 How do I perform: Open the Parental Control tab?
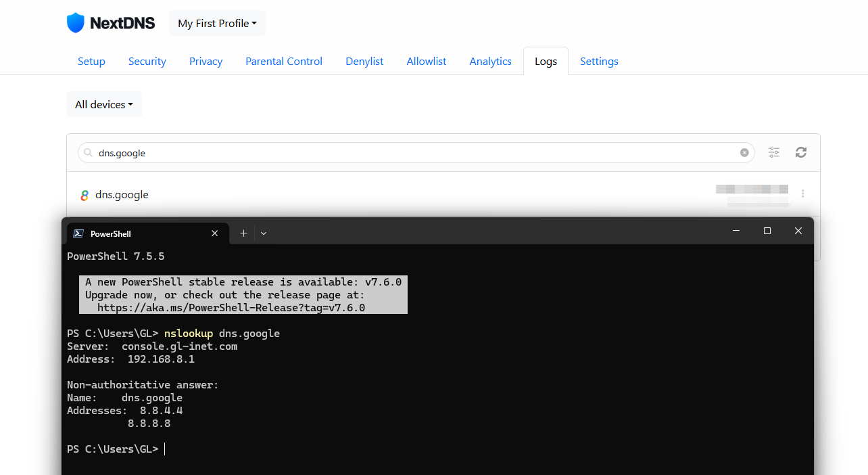[x=283, y=61]
